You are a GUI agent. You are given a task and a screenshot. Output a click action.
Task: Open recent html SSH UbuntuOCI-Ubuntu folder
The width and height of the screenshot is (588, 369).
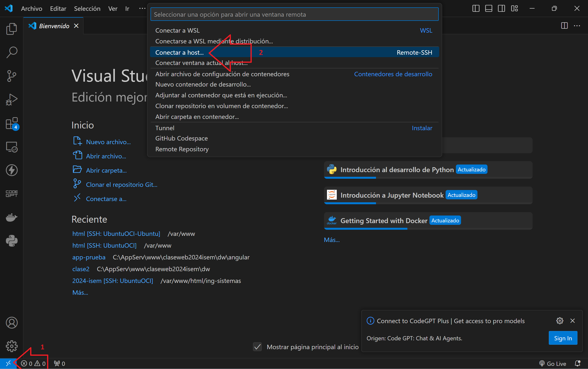pyautogui.click(x=116, y=234)
